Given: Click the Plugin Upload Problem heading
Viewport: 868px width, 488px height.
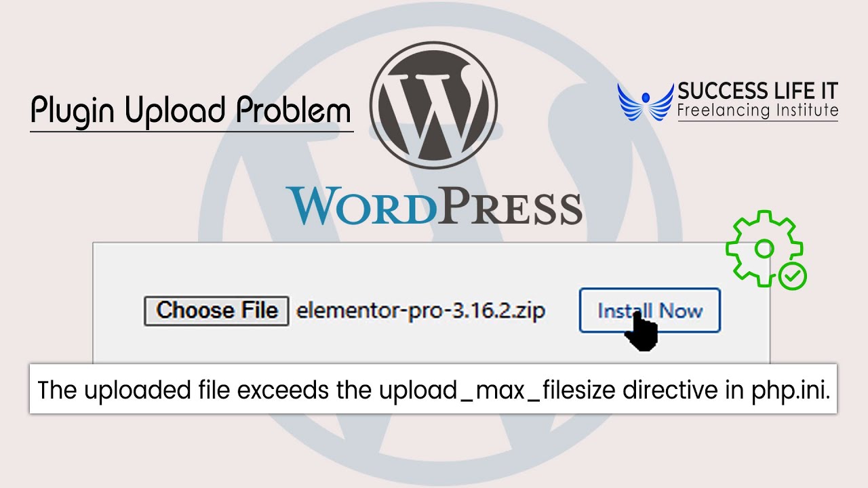Looking at the screenshot, I should (191, 110).
